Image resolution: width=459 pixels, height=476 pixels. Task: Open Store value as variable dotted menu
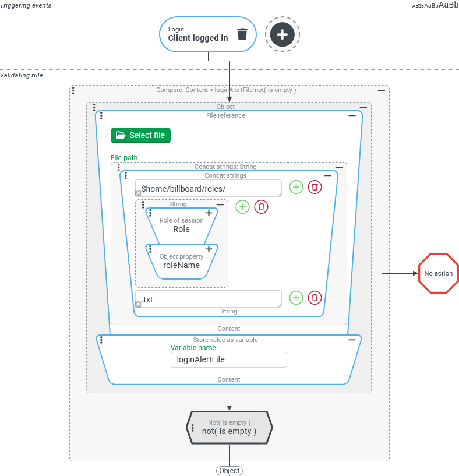(x=101, y=340)
